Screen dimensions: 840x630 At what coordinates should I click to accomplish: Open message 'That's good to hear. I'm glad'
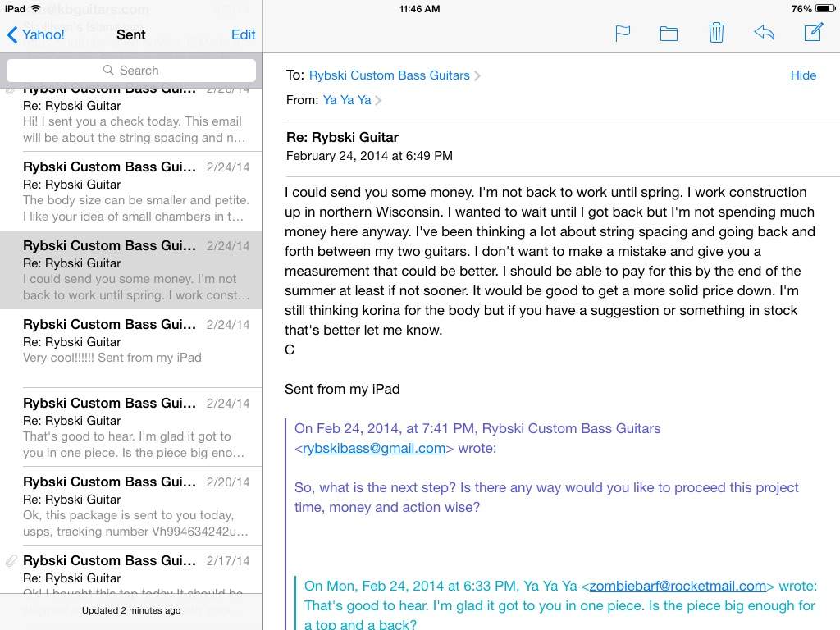click(131, 427)
